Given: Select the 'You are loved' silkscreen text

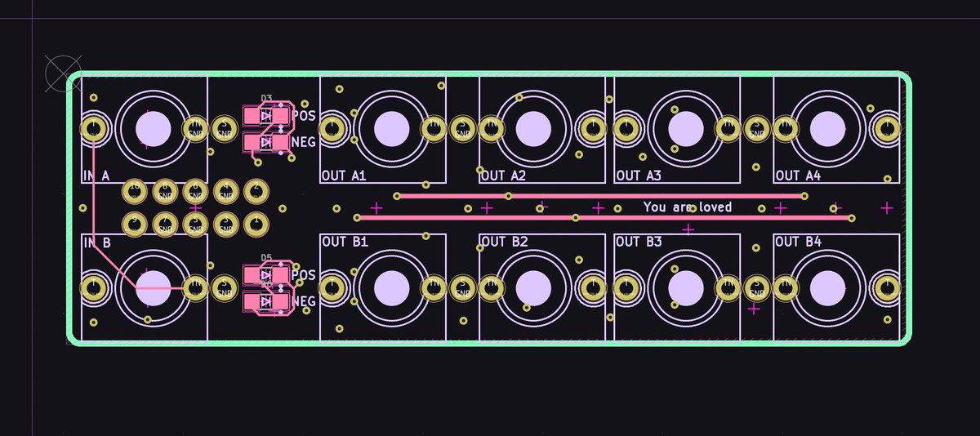Looking at the screenshot, I should [x=687, y=207].
